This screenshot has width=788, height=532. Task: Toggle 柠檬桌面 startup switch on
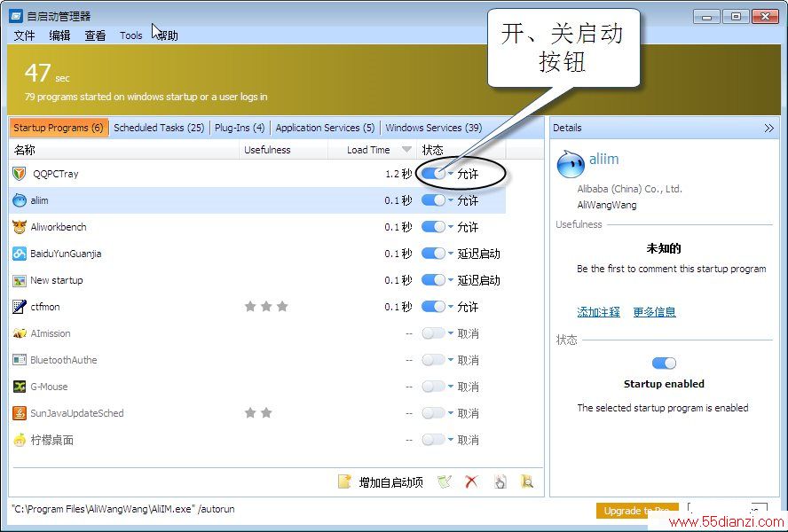433,440
